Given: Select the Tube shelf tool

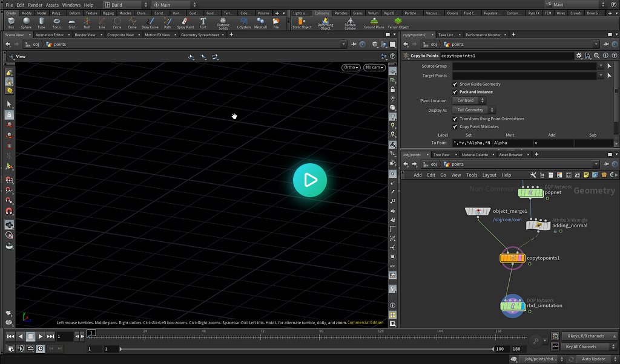Looking at the screenshot, I should 41,23.
